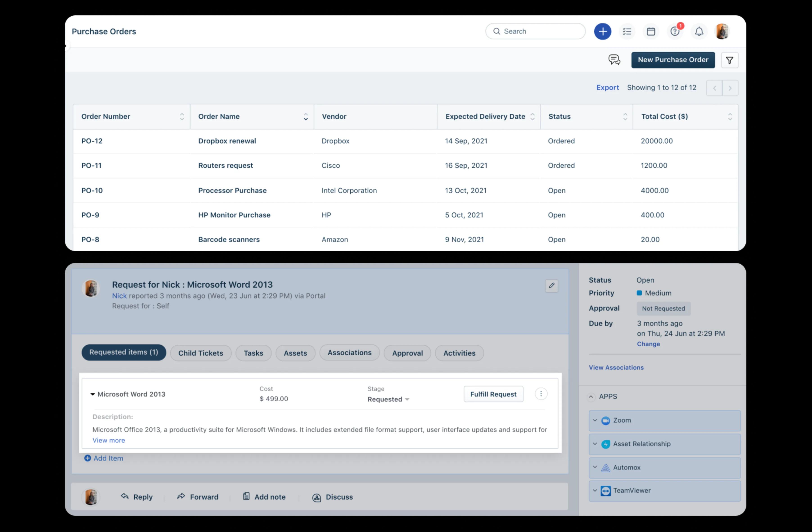Viewport: 812px width, 532px height.
Task: Go to previous page arrow
Action: [x=714, y=88]
